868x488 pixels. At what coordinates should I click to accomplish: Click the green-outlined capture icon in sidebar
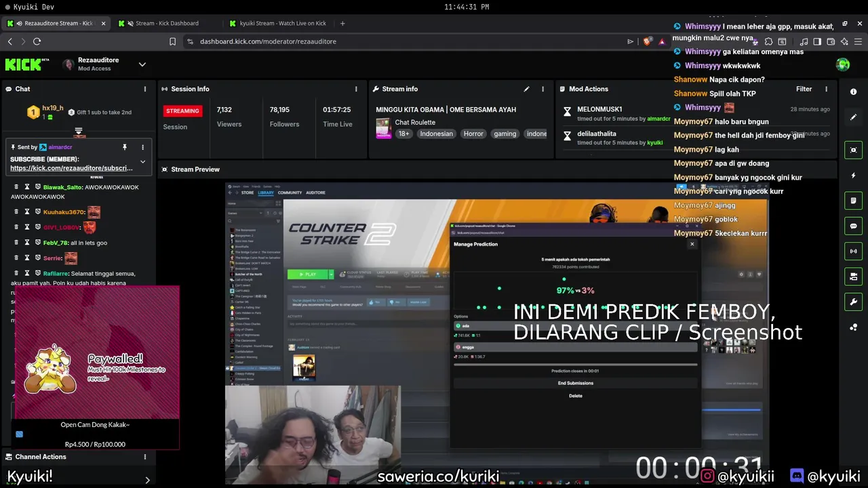click(853, 150)
